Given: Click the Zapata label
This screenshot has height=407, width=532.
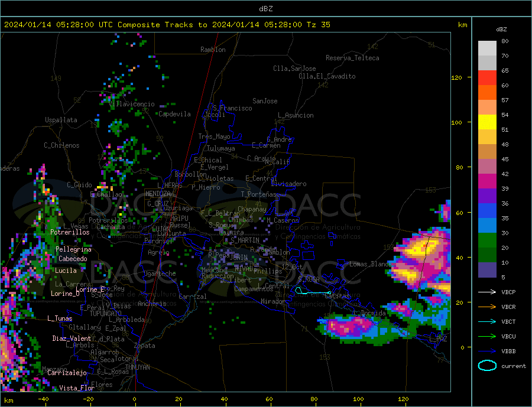Looking at the screenshot, I should point(145,346).
